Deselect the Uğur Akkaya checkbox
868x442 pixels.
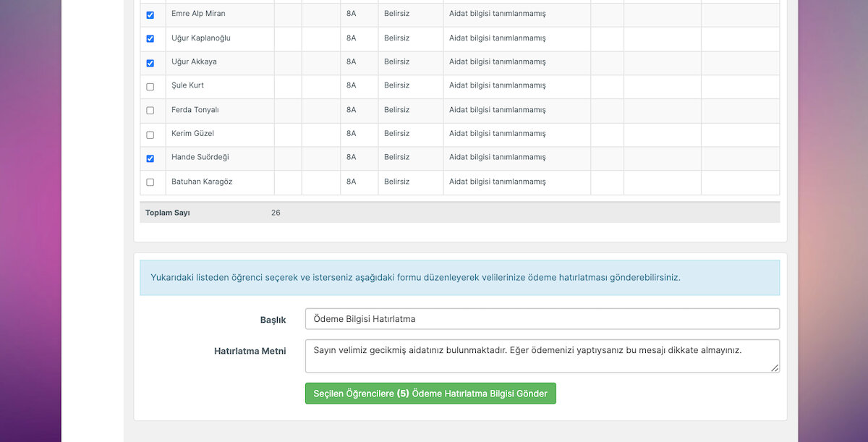150,63
